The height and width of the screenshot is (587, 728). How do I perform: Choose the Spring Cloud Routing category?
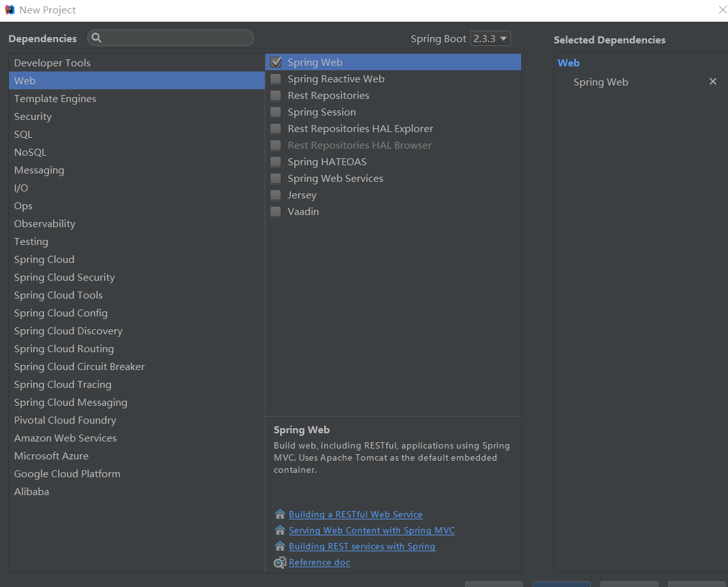[x=137, y=349]
